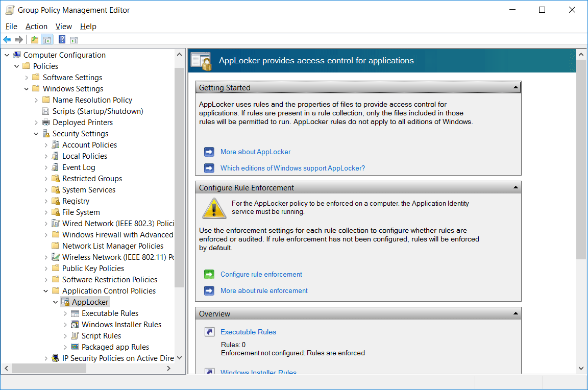
Task: Expand the Name Resolution Policy node
Action: 36,100
